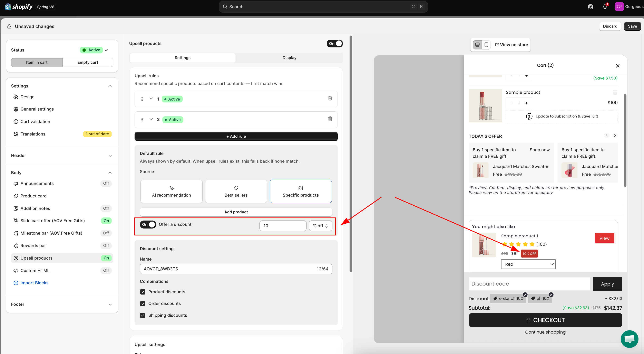Go to next Today's Offer slide
Viewport: 644px width, 354px height.
coord(615,135)
